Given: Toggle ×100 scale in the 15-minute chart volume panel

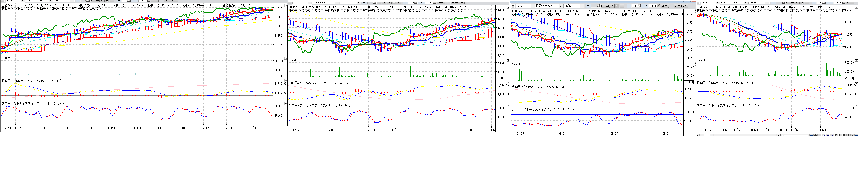Looking at the screenshot, I should pos(501,78).
